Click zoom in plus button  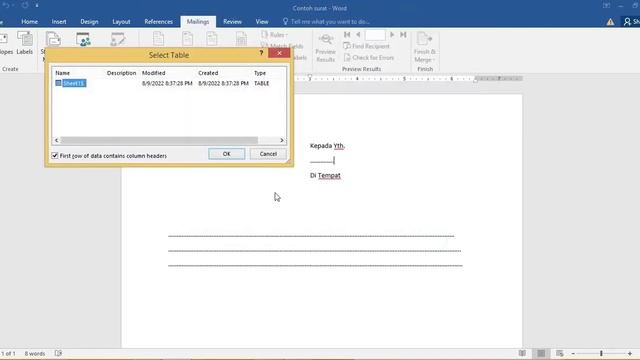coord(630,353)
